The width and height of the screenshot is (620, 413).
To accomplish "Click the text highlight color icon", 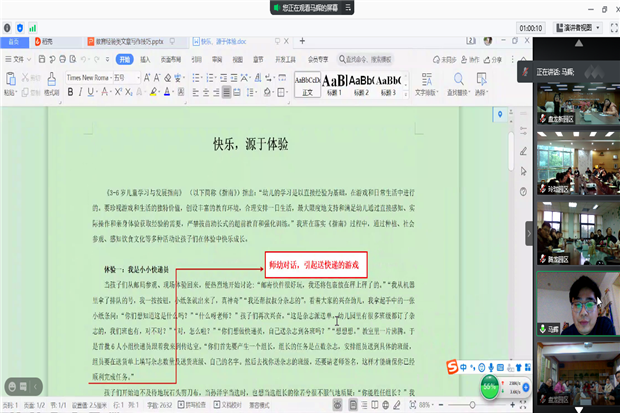I will [153, 92].
